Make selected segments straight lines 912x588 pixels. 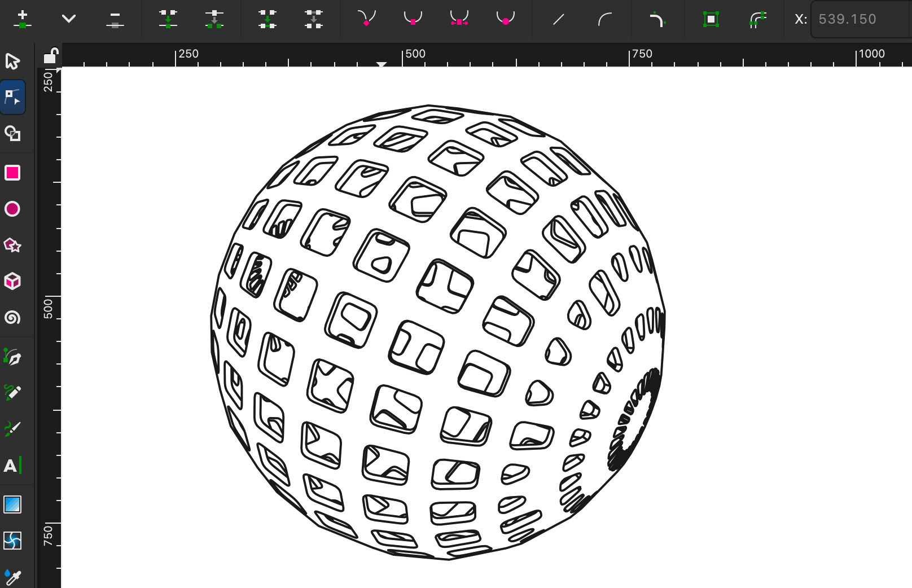[559, 19]
